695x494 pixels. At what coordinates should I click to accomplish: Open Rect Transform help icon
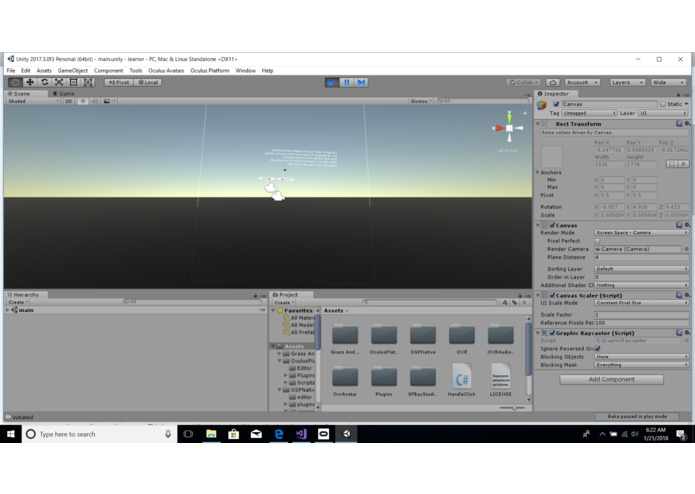(x=679, y=124)
